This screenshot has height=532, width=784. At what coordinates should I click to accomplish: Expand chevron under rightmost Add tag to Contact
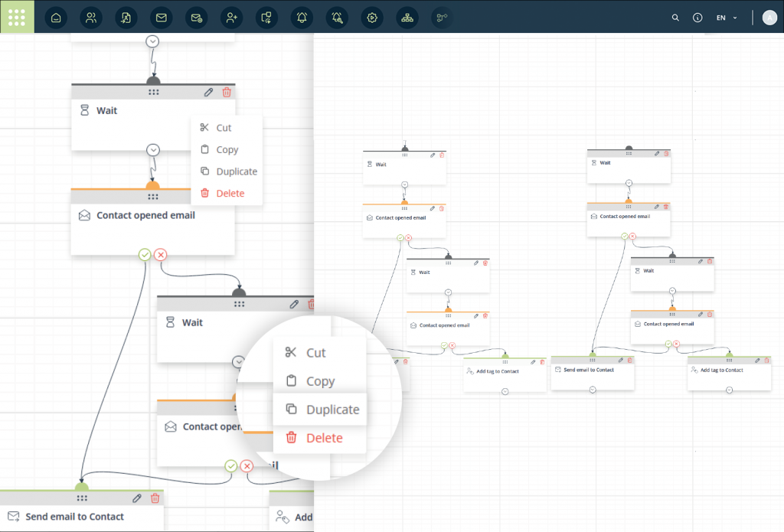point(730,390)
